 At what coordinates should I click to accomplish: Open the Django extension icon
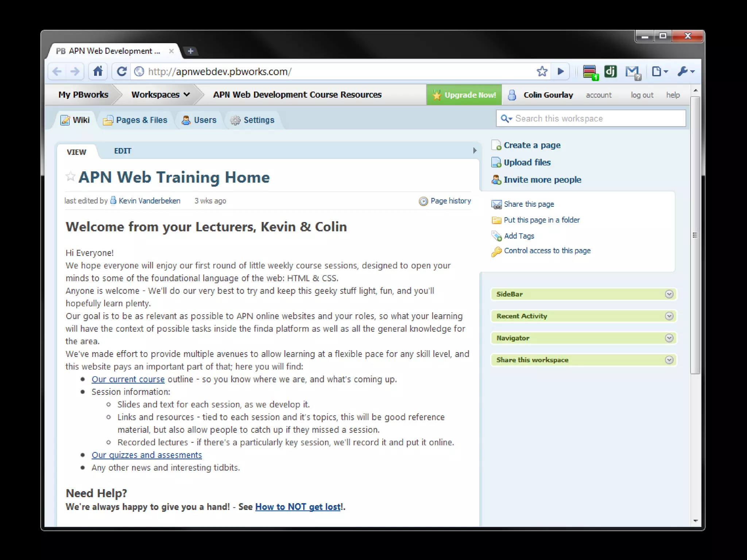coord(610,71)
